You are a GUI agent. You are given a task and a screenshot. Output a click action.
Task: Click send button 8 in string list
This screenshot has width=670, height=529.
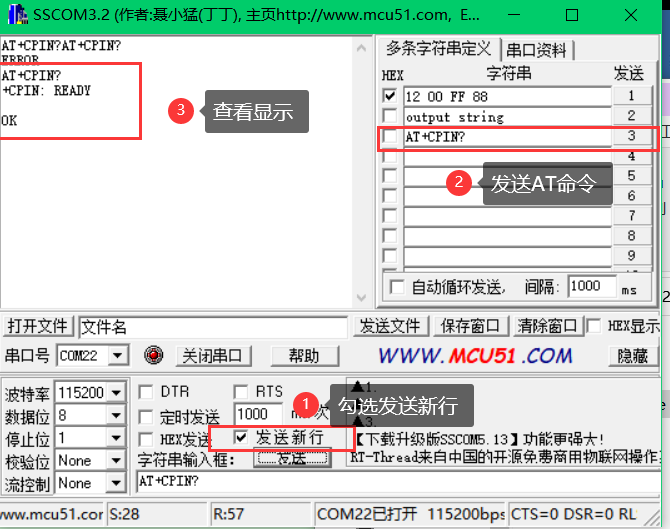coord(632,235)
